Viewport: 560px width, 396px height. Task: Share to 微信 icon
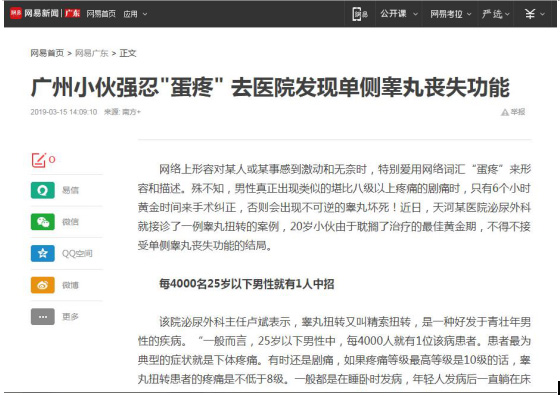pos(43,222)
